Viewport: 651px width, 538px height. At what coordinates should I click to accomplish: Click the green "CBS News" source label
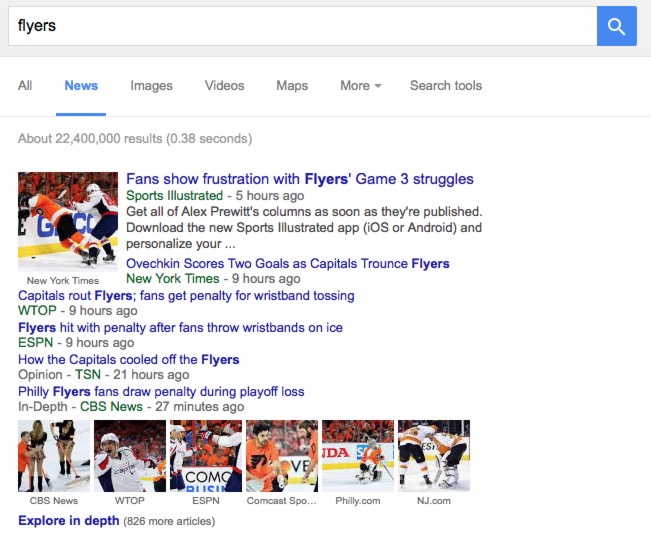[x=111, y=406]
